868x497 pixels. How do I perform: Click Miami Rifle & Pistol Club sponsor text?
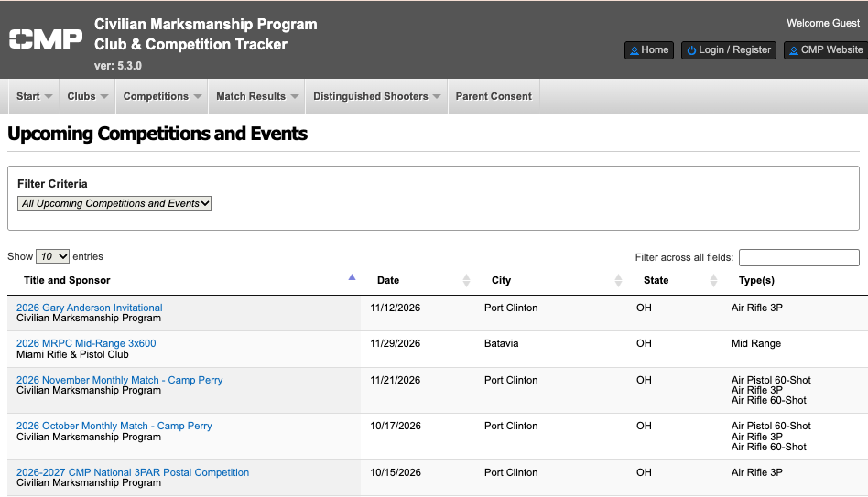pos(72,354)
